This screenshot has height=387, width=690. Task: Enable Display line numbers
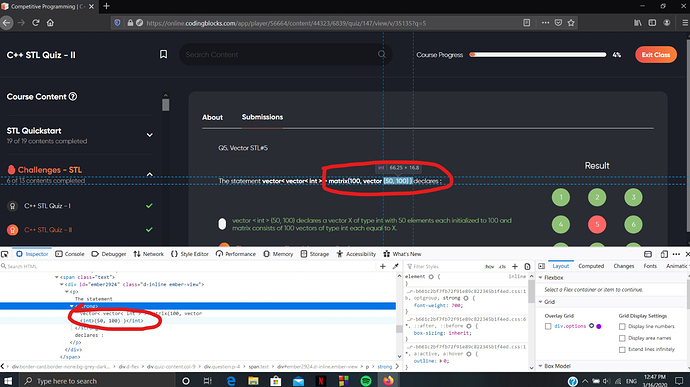coord(622,326)
